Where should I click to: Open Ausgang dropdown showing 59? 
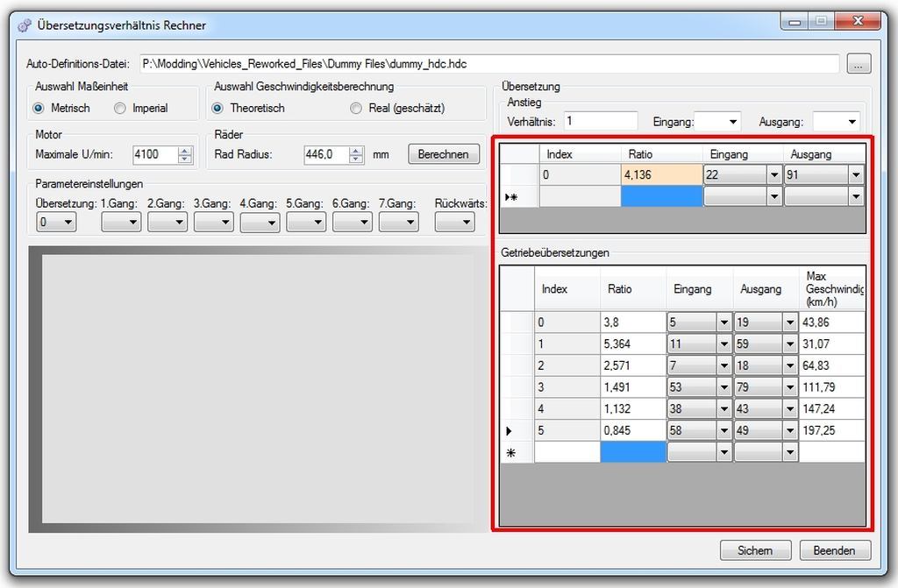pyautogui.click(x=790, y=344)
